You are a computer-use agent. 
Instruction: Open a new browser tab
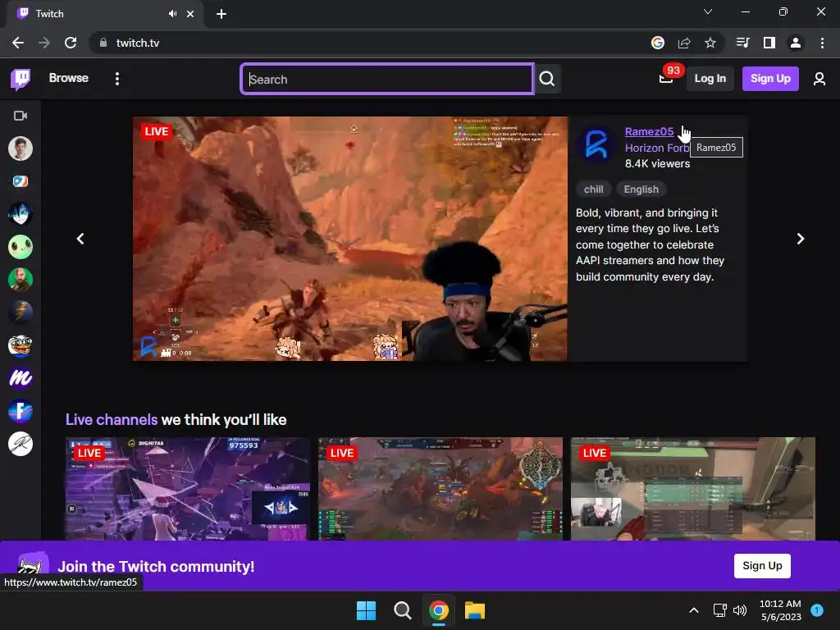click(x=221, y=14)
